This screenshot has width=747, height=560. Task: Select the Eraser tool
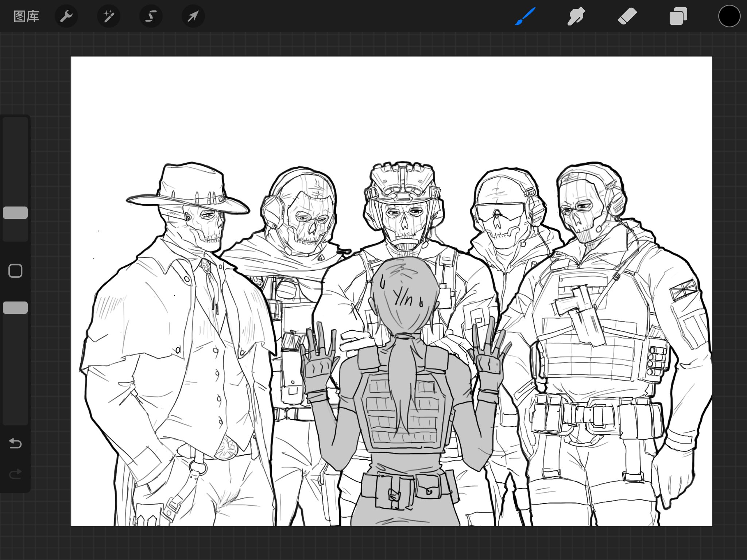coord(627,16)
